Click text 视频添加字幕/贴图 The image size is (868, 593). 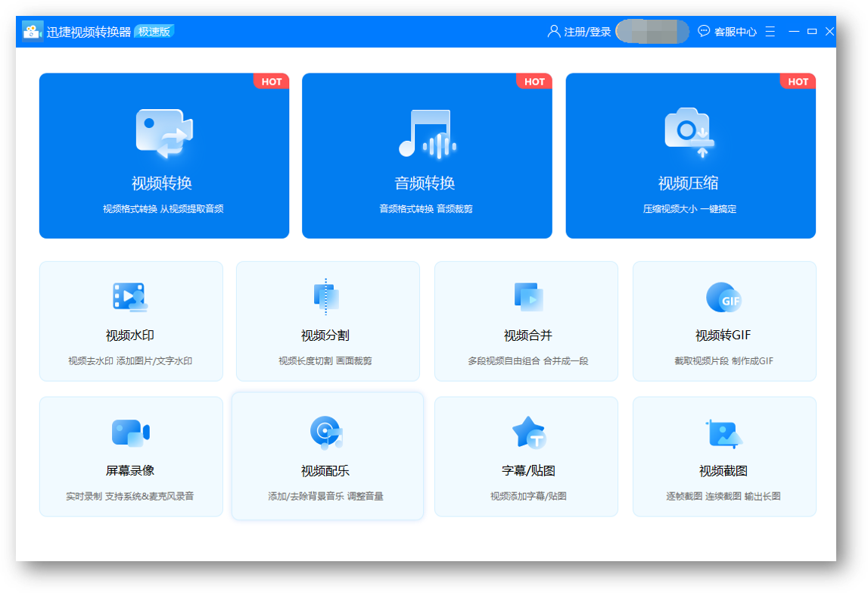tap(529, 496)
